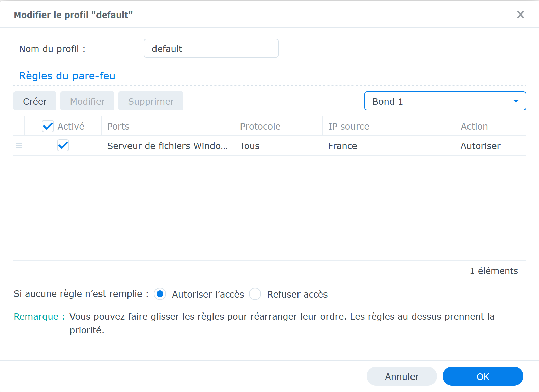Select the Autoriser l'accès radio button

pyautogui.click(x=160, y=294)
